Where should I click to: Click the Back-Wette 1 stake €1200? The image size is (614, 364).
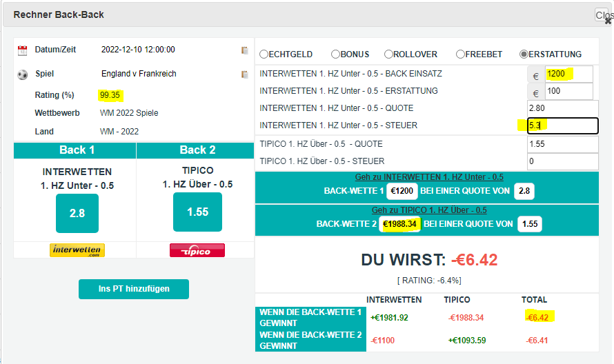(402, 191)
